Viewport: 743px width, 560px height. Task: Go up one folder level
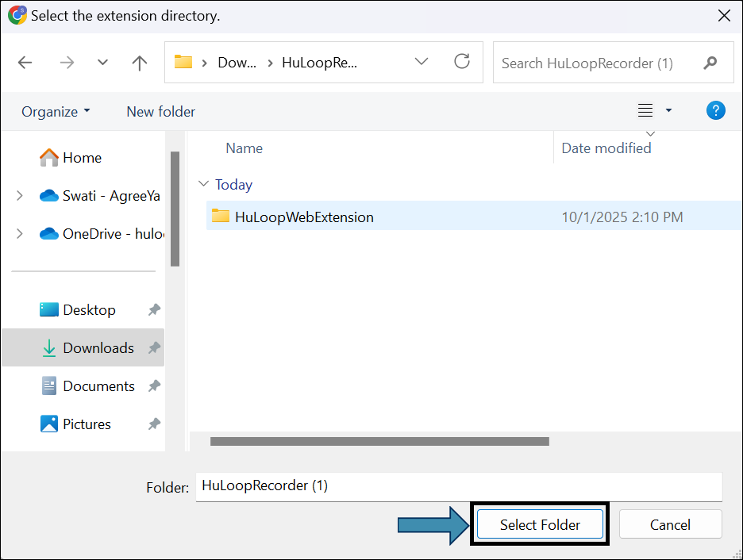click(x=140, y=63)
